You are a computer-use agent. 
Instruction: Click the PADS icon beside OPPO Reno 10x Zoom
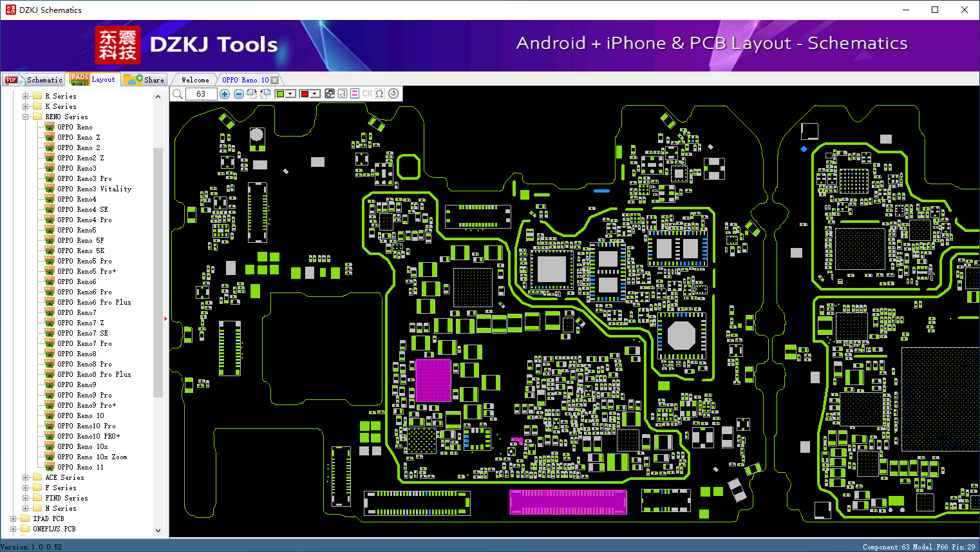(50, 457)
